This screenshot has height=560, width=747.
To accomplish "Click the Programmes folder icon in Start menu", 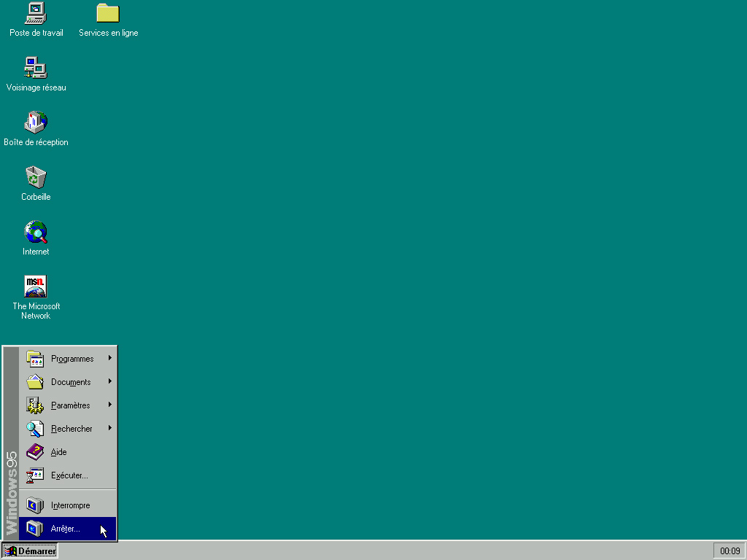I will pos(35,359).
